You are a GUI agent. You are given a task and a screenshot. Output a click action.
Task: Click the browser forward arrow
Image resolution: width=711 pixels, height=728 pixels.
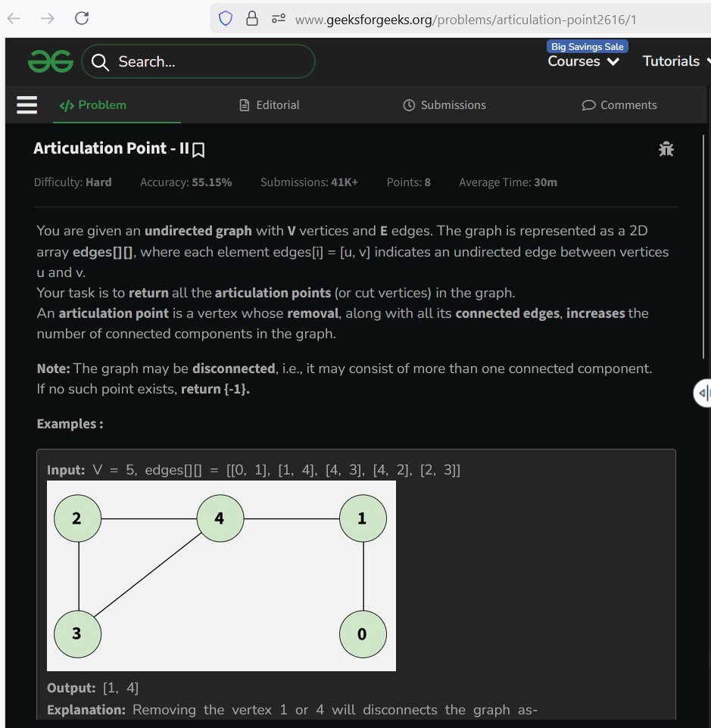pyautogui.click(x=48, y=19)
